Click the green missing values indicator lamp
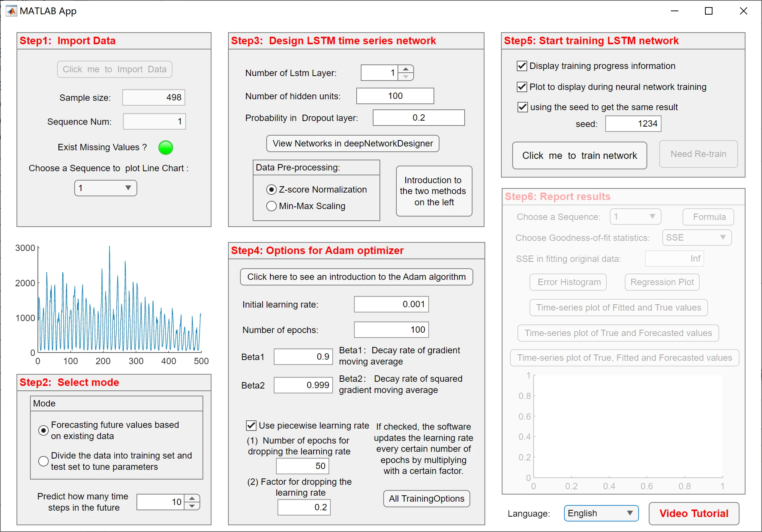 click(166, 148)
